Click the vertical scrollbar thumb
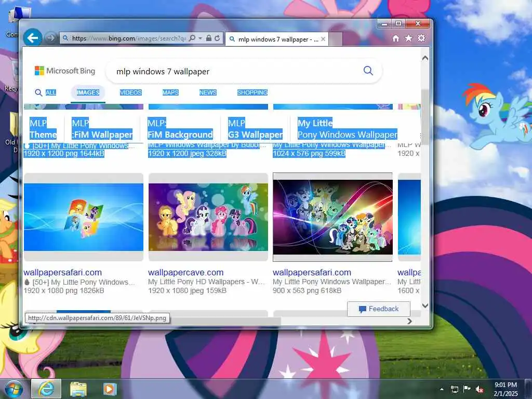532x399 pixels. pyautogui.click(x=425, y=117)
